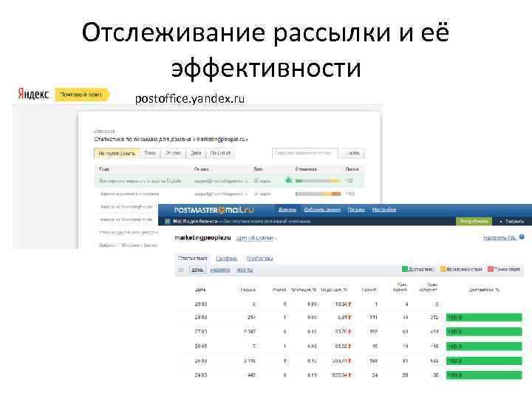Click the green Попробовать button
Screen dimensions: 532x399
[474, 221]
